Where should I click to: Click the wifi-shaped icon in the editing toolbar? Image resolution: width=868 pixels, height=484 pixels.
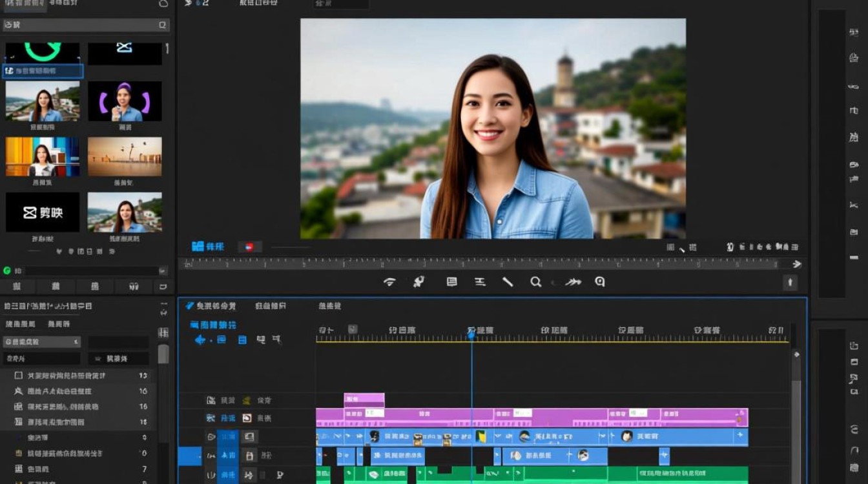pyautogui.click(x=389, y=282)
